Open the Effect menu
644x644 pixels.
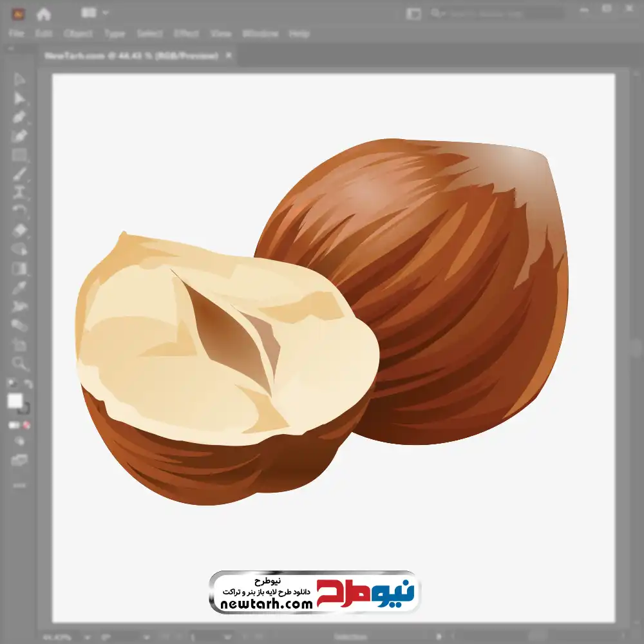pyautogui.click(x=187, y=33)
